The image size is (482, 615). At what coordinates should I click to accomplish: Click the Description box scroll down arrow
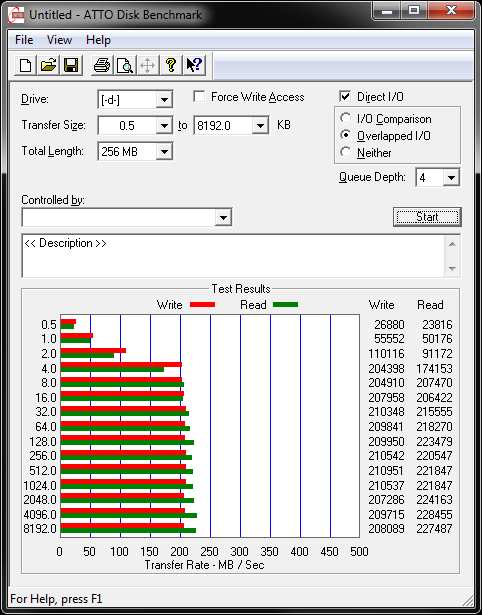[452, 268]
